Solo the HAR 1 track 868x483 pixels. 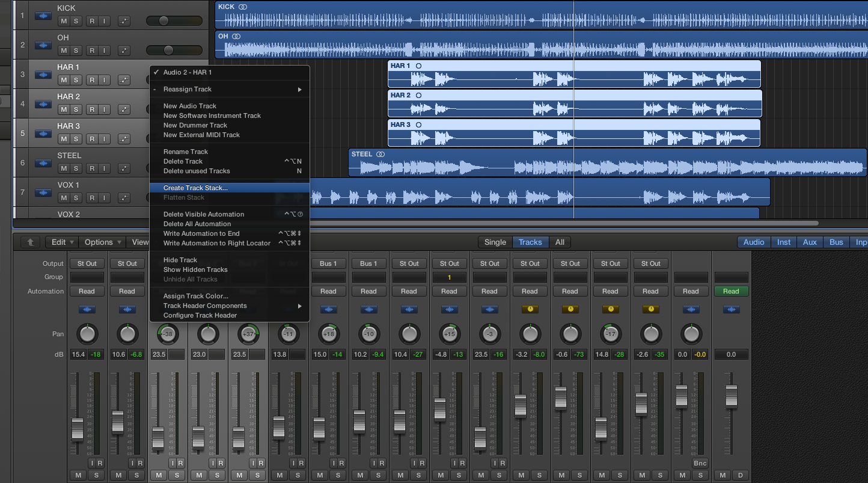coord(76,80)
